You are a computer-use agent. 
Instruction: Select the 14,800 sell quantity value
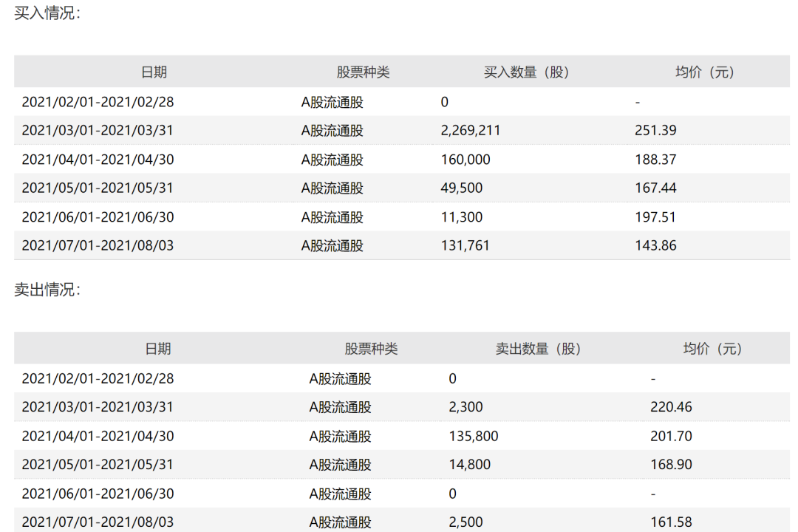[470, 465]
